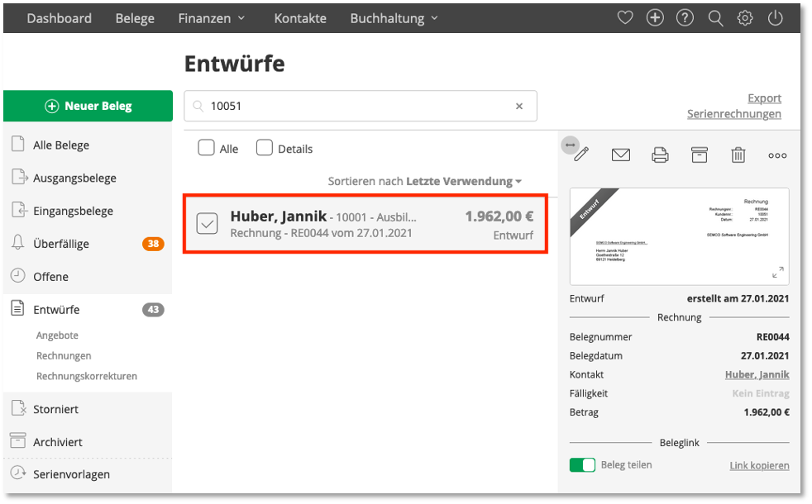Click the invoice preview thumbnail

680,236
